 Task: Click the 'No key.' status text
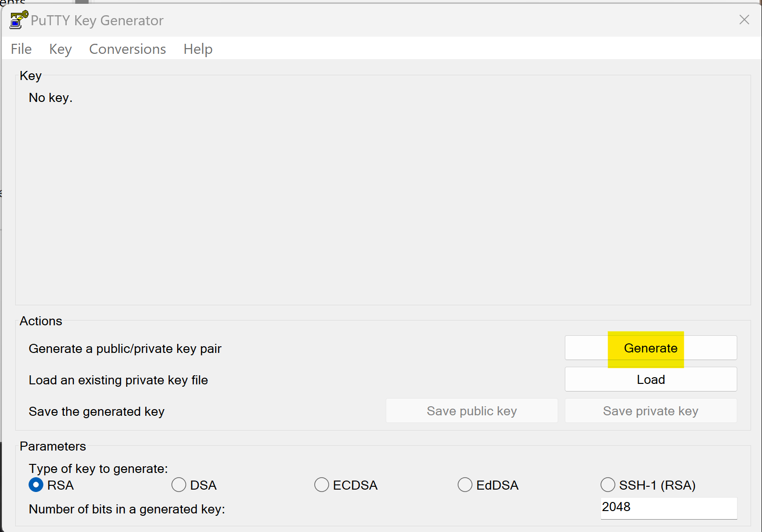(x=50, y=98)
